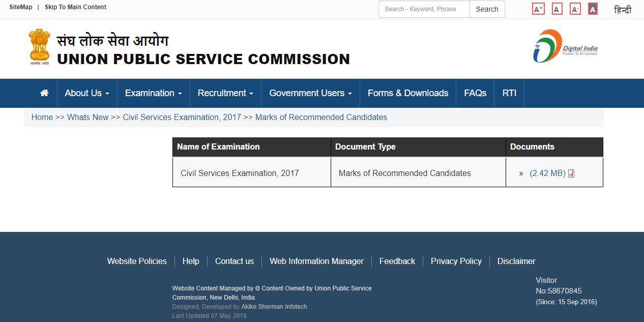
Task: Open the Examination dropdown menu
Action: 153,93
